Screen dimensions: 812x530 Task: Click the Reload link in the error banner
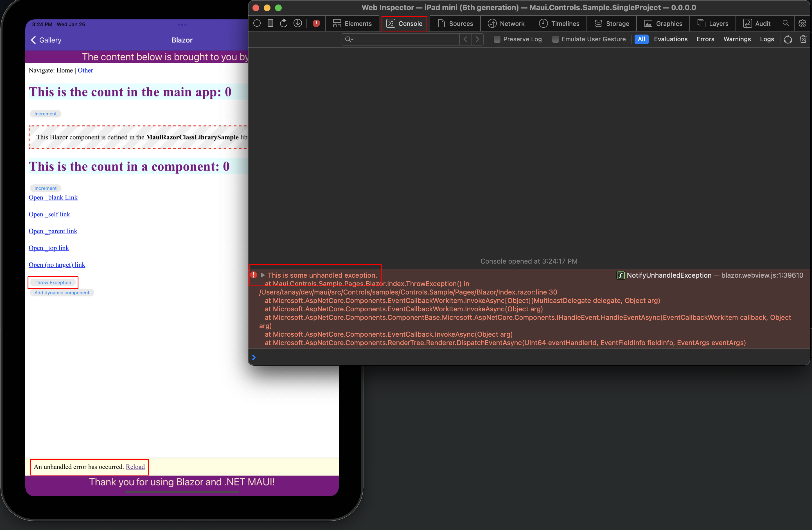135,467
